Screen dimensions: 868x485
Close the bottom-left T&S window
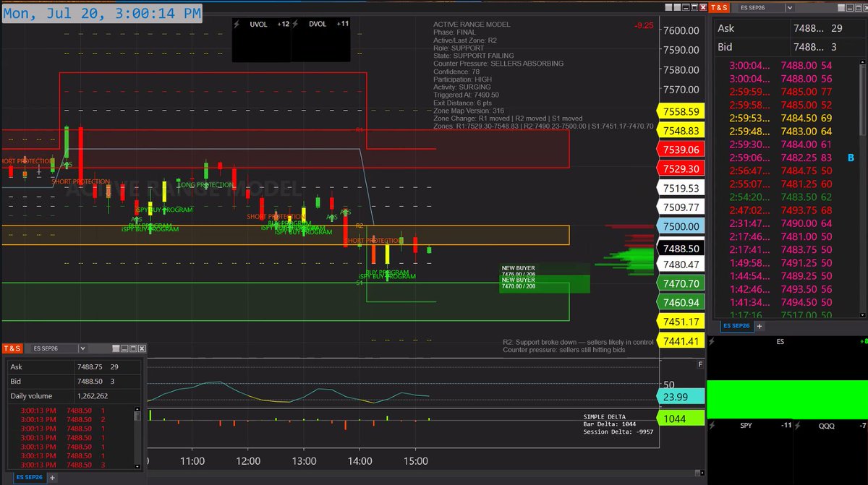(142, 348)
